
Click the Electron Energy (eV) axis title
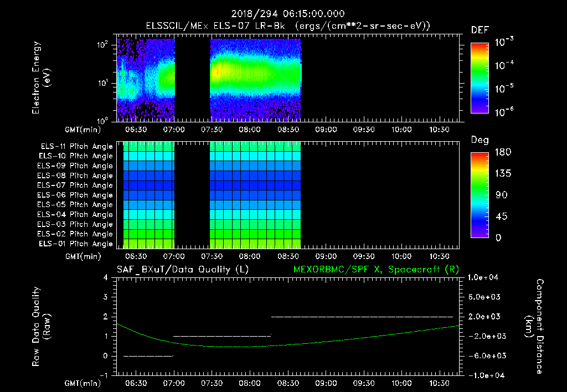pyautogui.click(x=41, y=78)
